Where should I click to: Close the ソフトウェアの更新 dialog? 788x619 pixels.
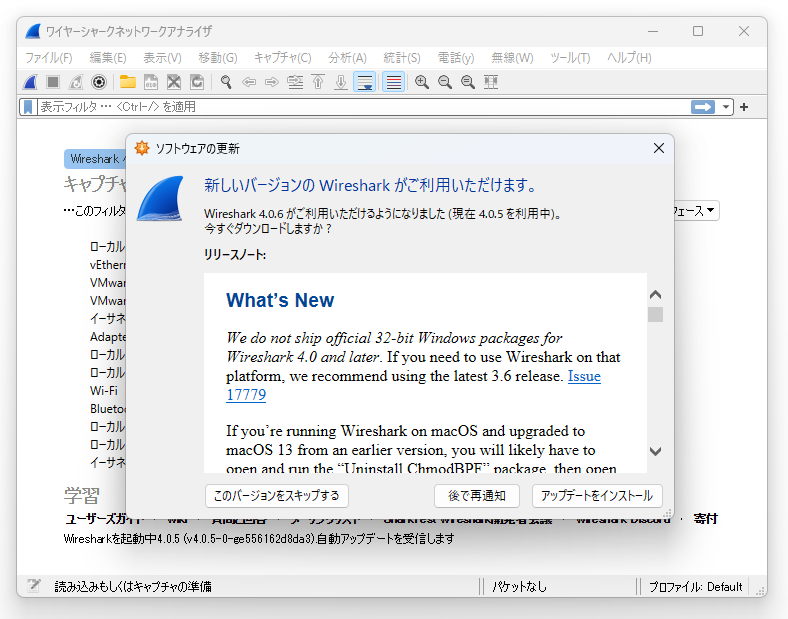pos(659,148)
